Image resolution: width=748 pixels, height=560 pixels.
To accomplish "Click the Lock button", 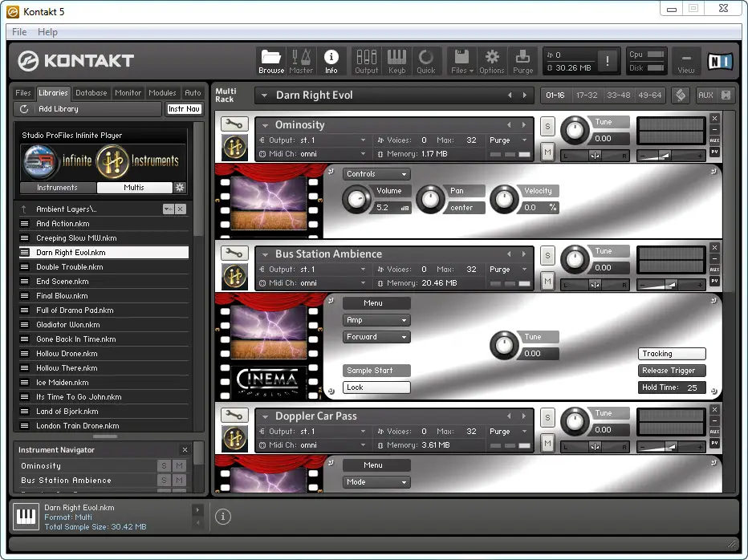I will (376, 388).
